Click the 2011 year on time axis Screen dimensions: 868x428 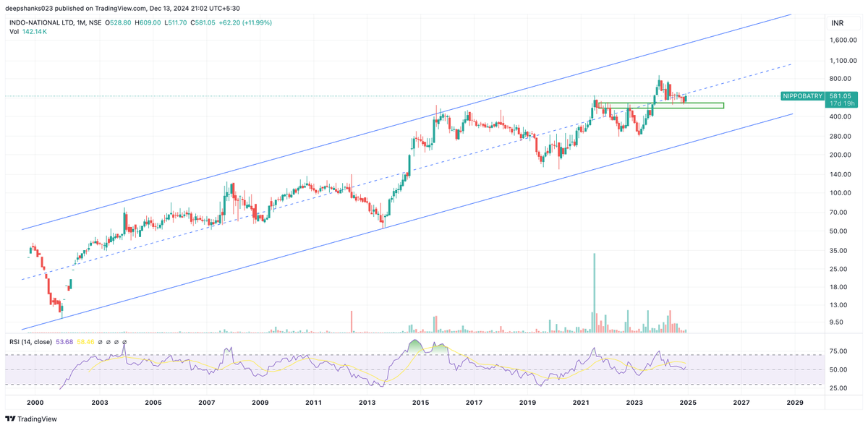tap(313, 402)
